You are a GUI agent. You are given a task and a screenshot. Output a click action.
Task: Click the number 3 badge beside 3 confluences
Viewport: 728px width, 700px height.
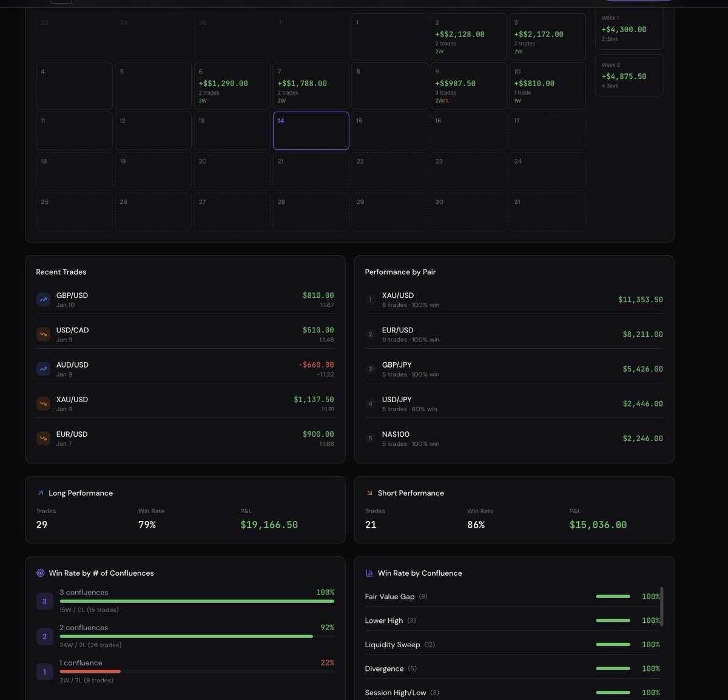pyautogui.click(x=44, y=601)
